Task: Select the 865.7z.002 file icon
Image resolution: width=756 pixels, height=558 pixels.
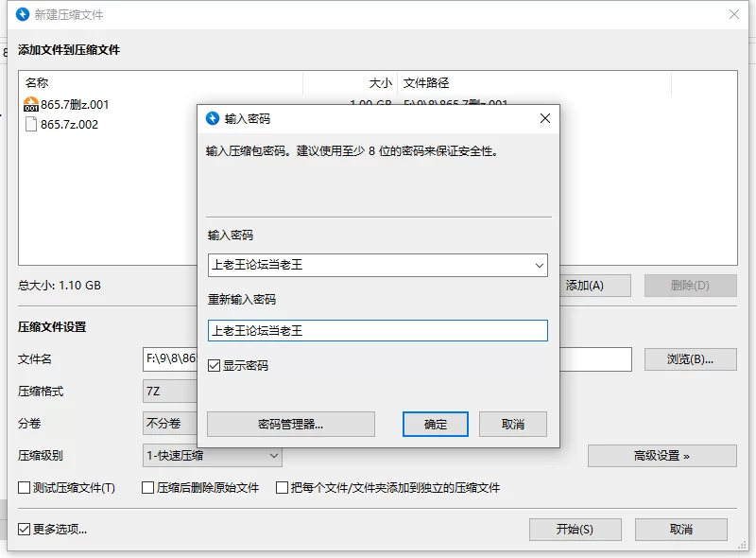Action: 31,125
